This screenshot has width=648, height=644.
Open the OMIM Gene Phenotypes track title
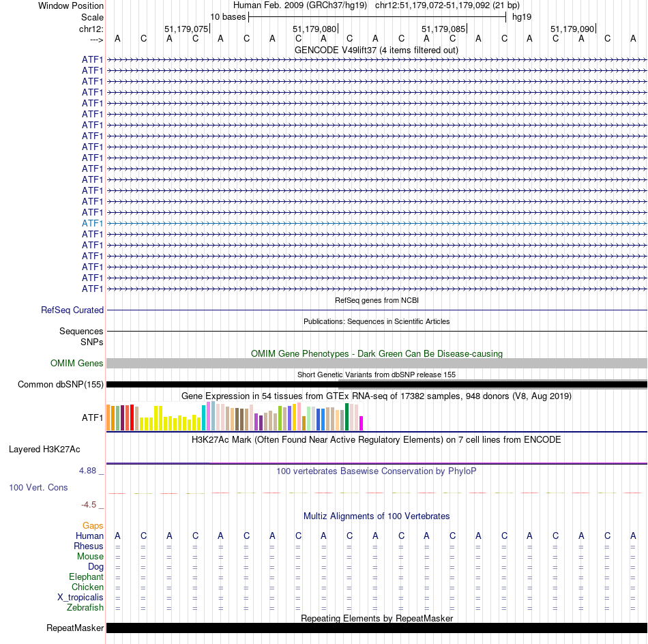(377, 354)
